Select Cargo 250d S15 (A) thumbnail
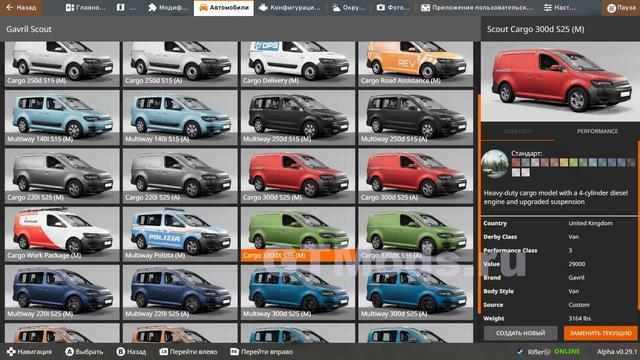Viewport: 640px width, 360px height. pyautogui.click(x=180, y=64)
